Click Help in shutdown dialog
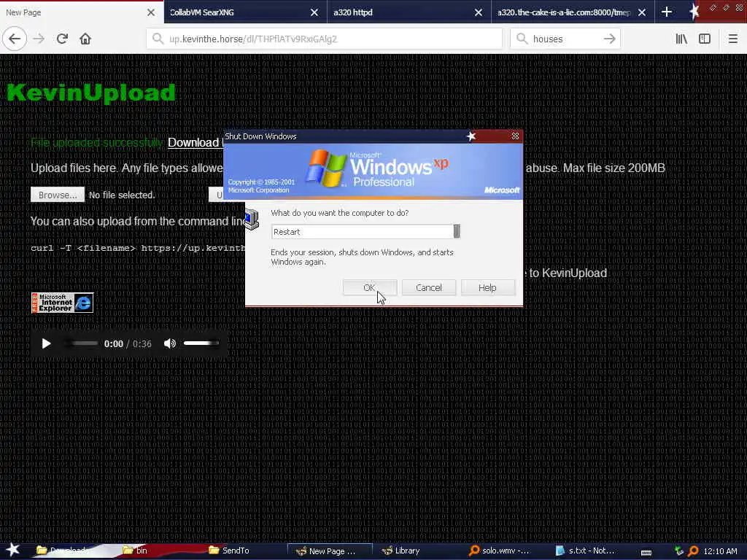This screenshot has height=560, width=747. click(x=487, y=287)
